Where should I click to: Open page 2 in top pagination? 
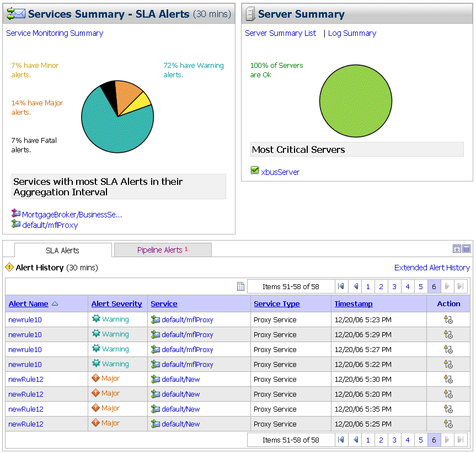click(381, 286)
